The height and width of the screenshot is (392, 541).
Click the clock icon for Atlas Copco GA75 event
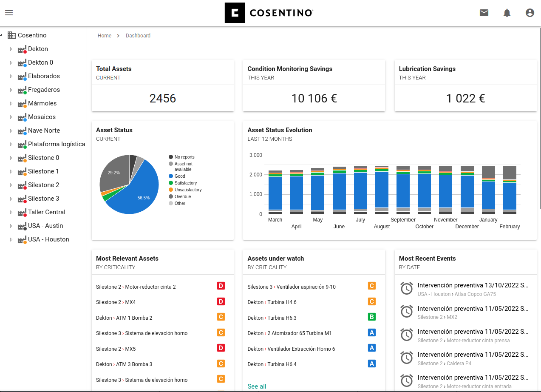pos(407,289)
